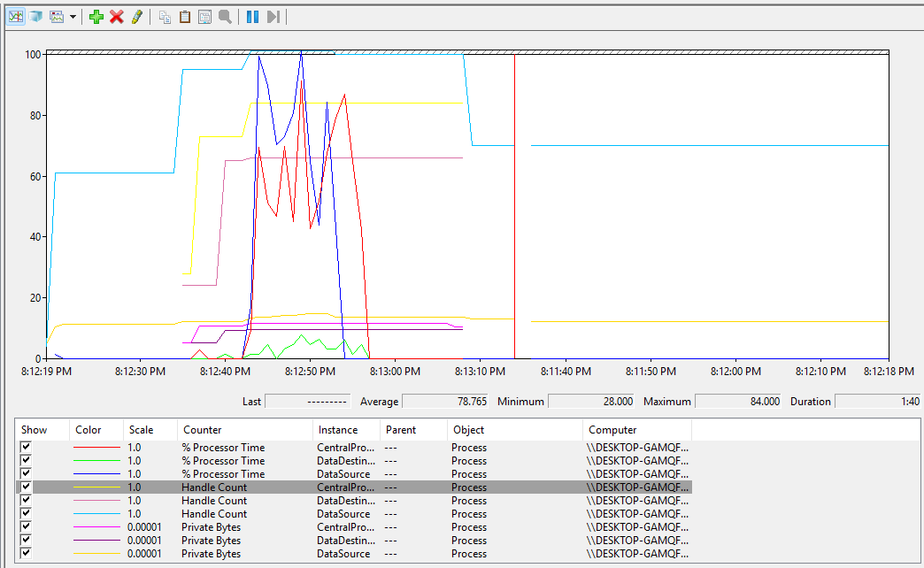Uncheck Show for DataDestin % Processor Time
The height and width of the screenshot is (568, 924).
click(x=26, y=460)
